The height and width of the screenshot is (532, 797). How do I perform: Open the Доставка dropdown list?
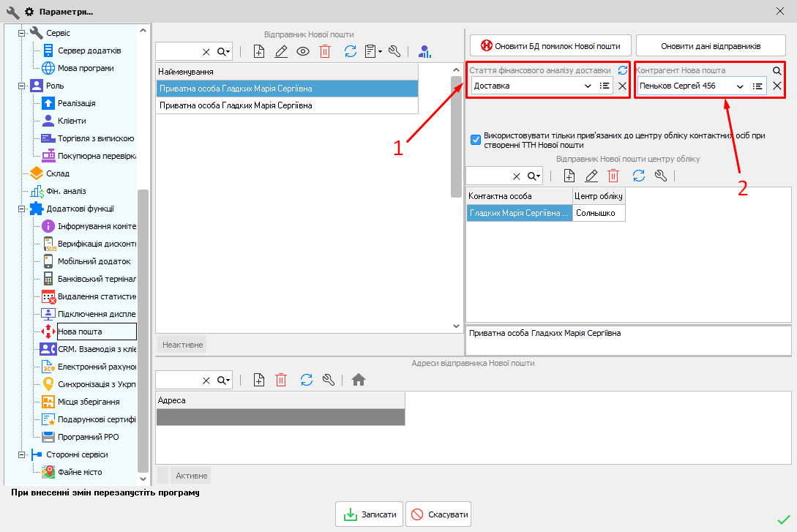588,86
